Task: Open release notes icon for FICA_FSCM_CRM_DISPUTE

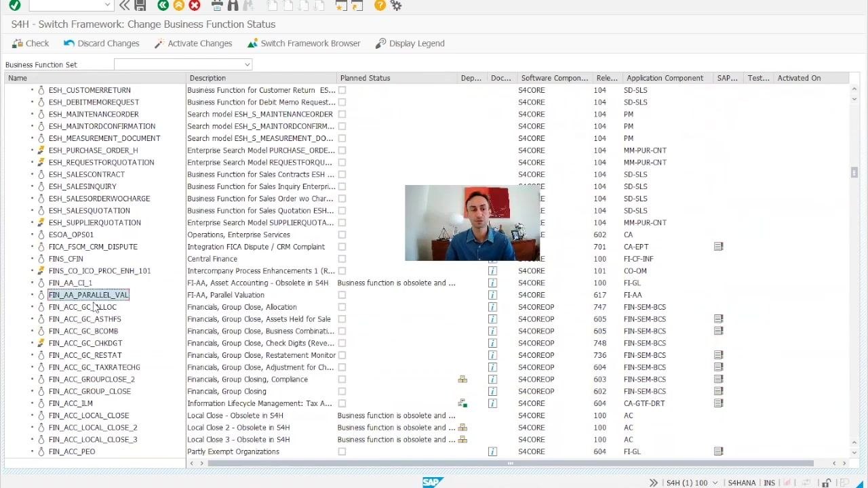Action: 718,247
